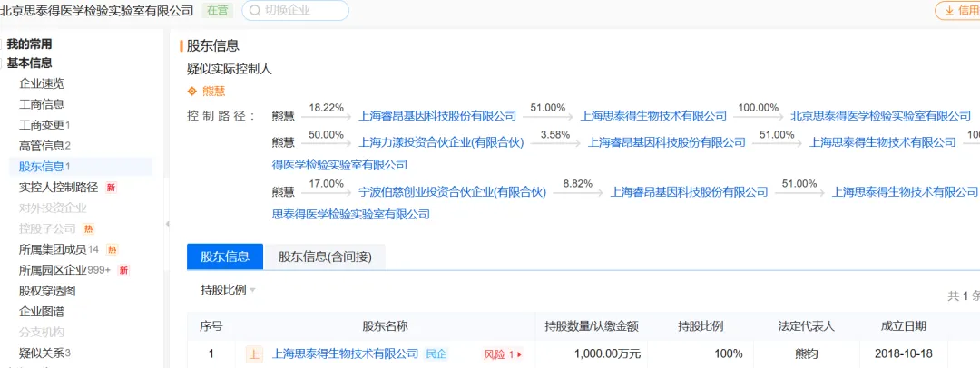The image size is (980, 368).
Task: Click the 切换企业 search field
Action: pyautogui.click(x=296, y=10)
